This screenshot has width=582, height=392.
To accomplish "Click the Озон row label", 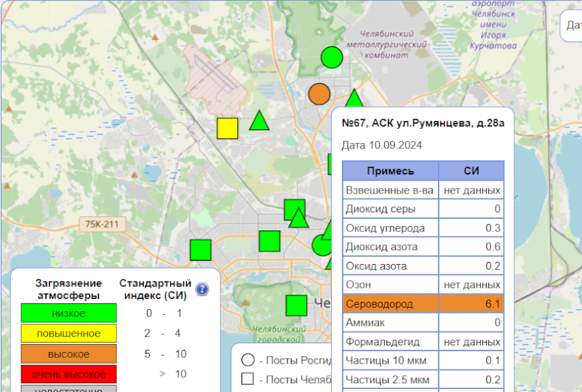I will [x=358, y=284].
